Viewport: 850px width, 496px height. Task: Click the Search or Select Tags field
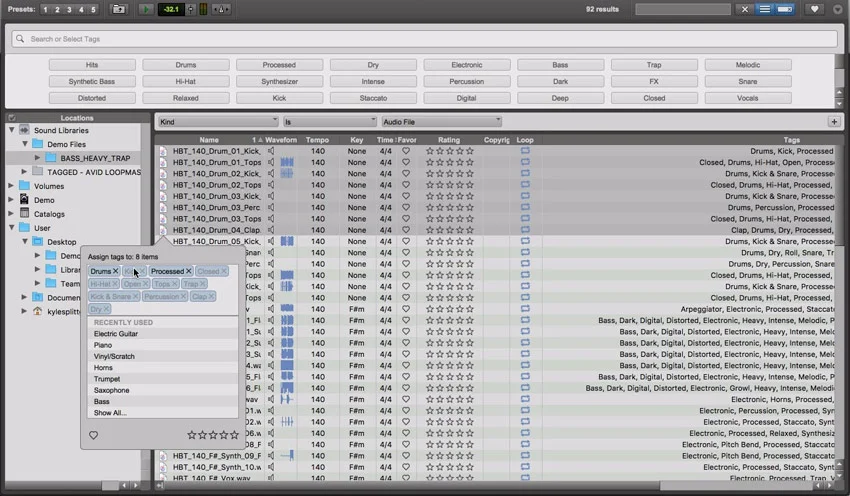pos(425,39)
